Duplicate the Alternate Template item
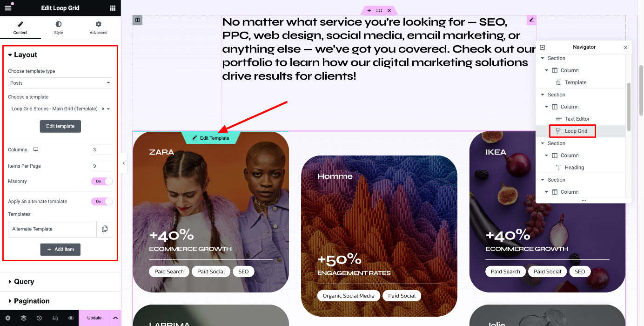Viewport: 644px width, 326px height. [x=105, y=229]
